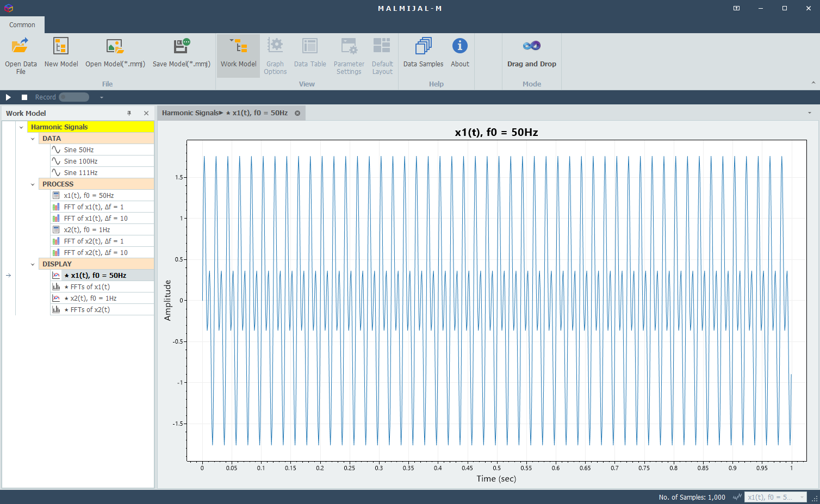Toggle the Work Model view button
Viewport: 820px width, 504px height.
238,56
